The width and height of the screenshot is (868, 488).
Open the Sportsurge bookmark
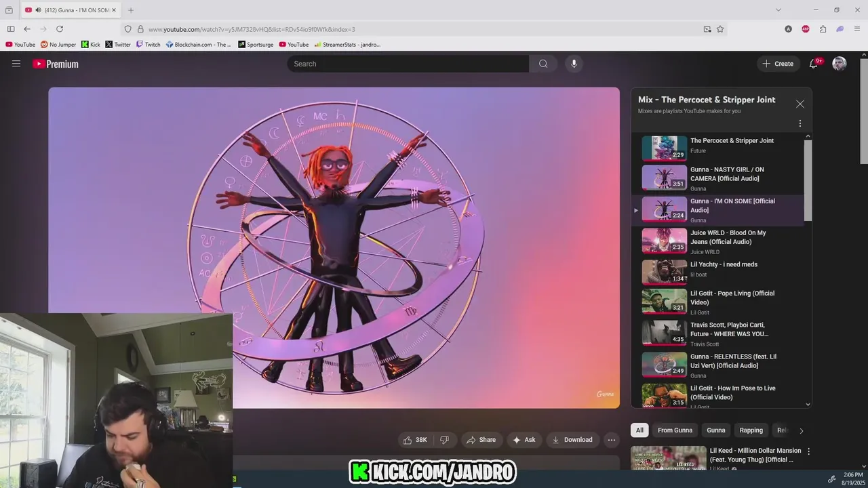click(256, 45)
